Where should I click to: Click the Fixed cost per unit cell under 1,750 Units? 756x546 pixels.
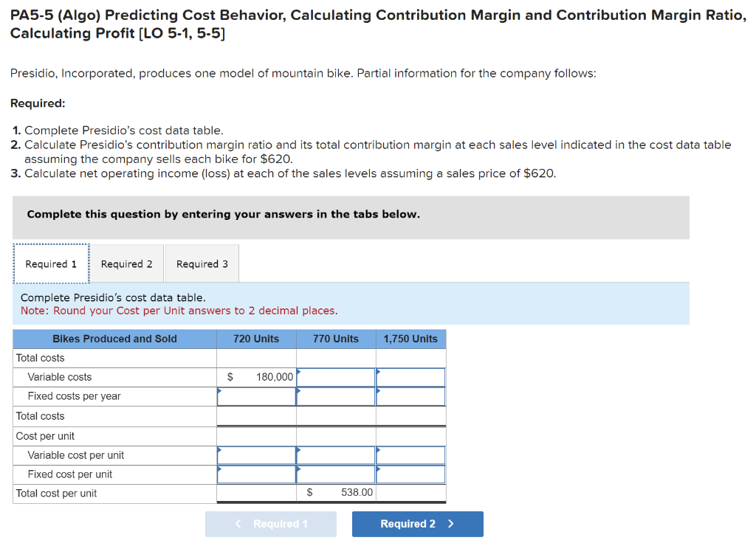[x=410, y=474]
